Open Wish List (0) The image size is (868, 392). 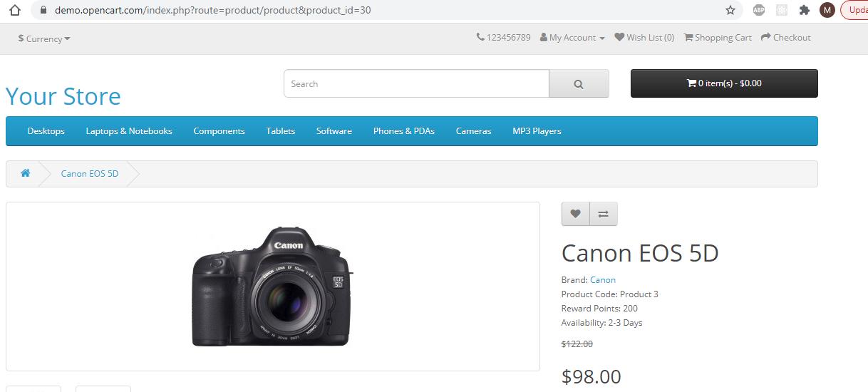pyautogui.click(x=644, y=37)
